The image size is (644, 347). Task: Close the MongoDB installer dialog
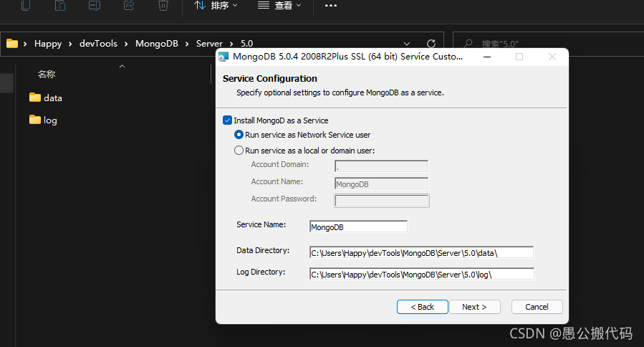pos(552,57)
